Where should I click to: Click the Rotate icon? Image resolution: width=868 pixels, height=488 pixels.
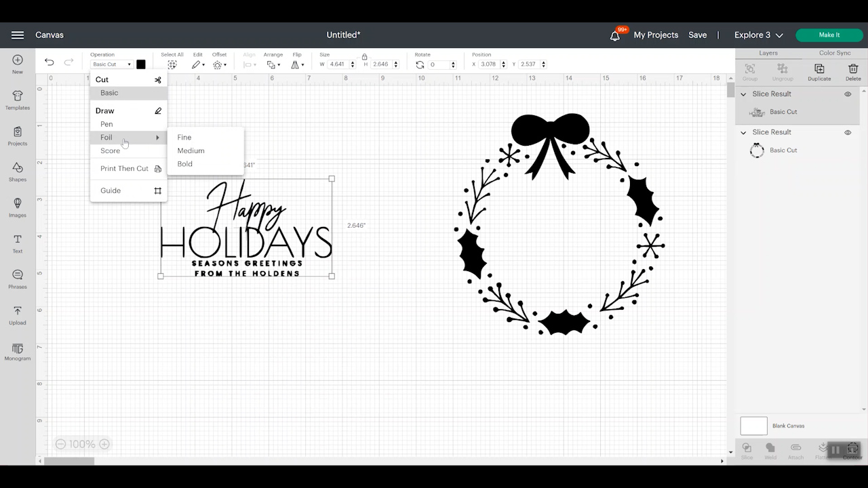point(420,64)
